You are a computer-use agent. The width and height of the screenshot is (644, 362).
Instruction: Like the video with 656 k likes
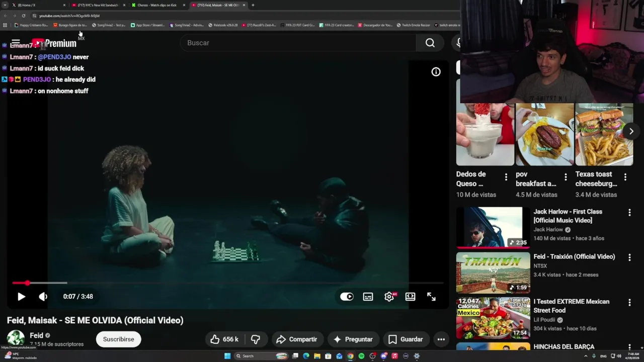(x=224, y=339)
